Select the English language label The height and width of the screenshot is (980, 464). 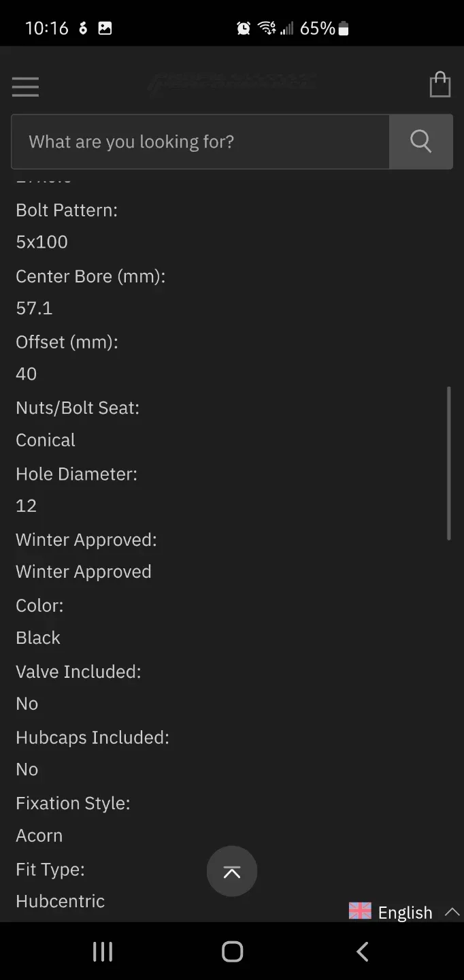tap(405, 913)
